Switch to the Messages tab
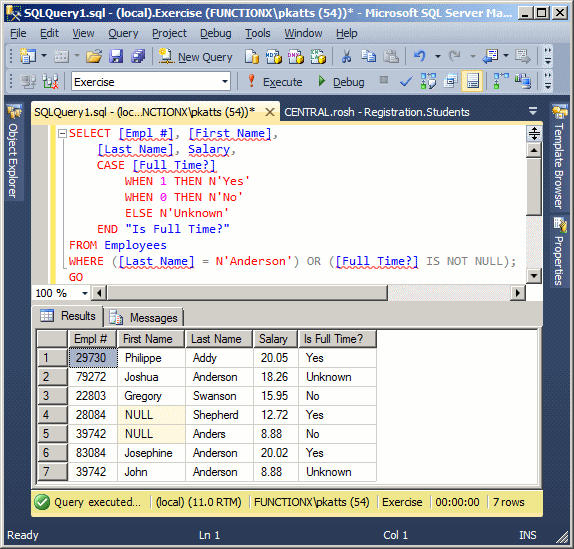This screenshot has height=549, width=574. click(x=144, y=317)
